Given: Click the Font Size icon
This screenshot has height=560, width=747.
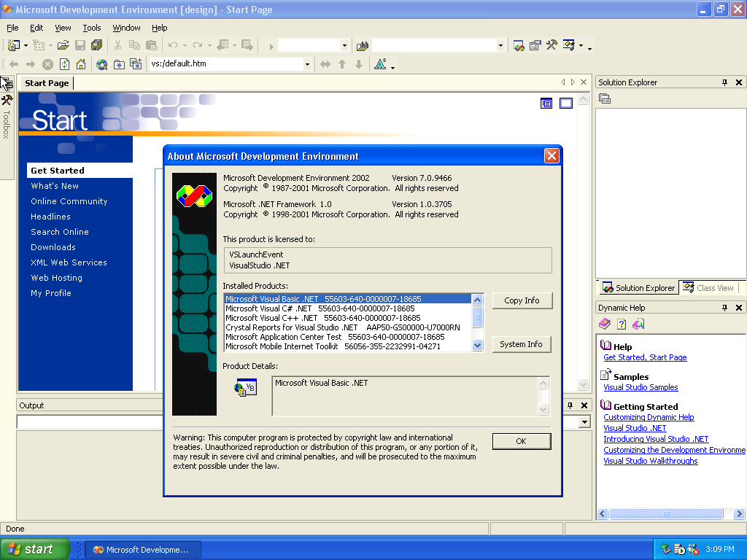Looking at the screenshot, I should tap(380, 64).
